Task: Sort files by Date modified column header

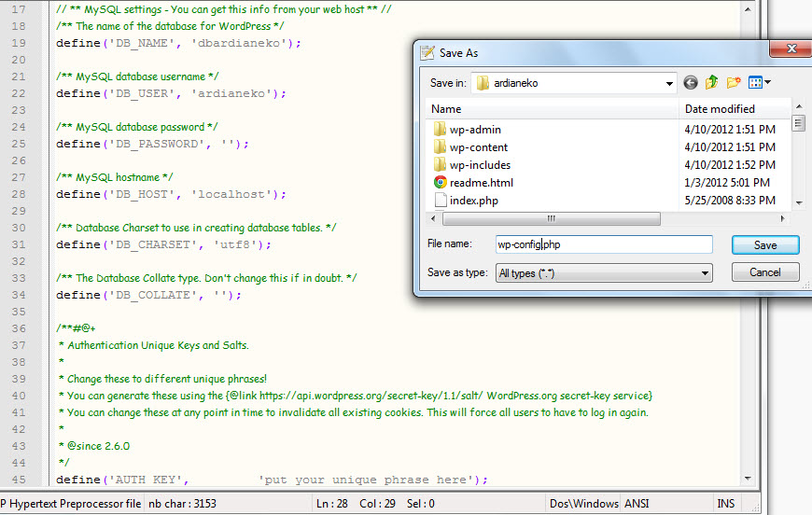Action: coord(735,109)
